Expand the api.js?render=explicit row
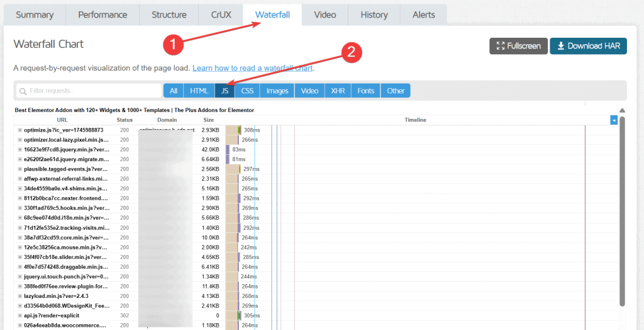 (x=19, y=315)
